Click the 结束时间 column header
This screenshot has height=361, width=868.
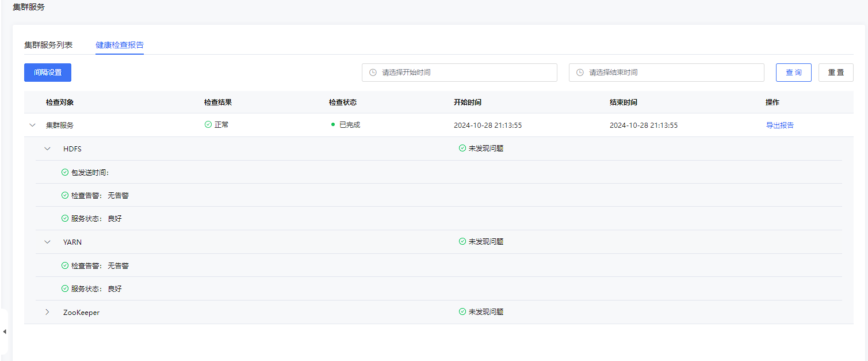(624, 102)
